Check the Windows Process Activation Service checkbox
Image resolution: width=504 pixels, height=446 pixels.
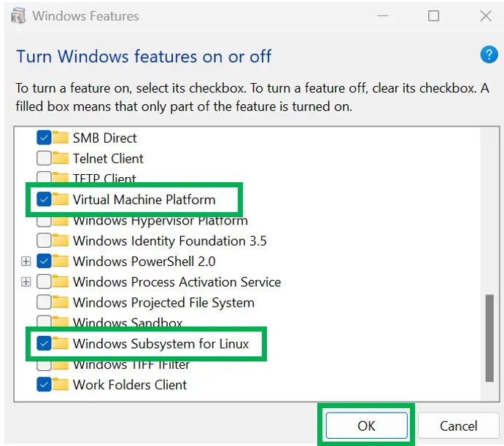(44, 281)
